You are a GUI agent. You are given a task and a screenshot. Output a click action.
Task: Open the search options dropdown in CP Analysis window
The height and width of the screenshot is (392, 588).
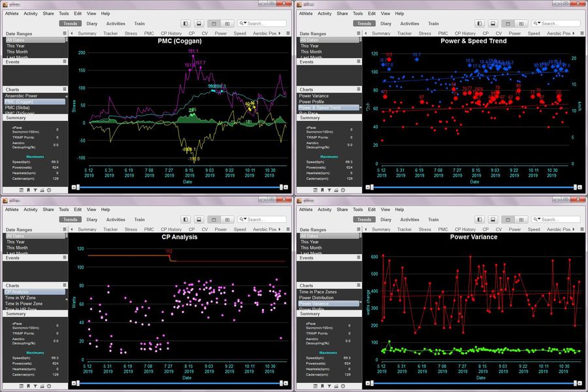point(242,220)
